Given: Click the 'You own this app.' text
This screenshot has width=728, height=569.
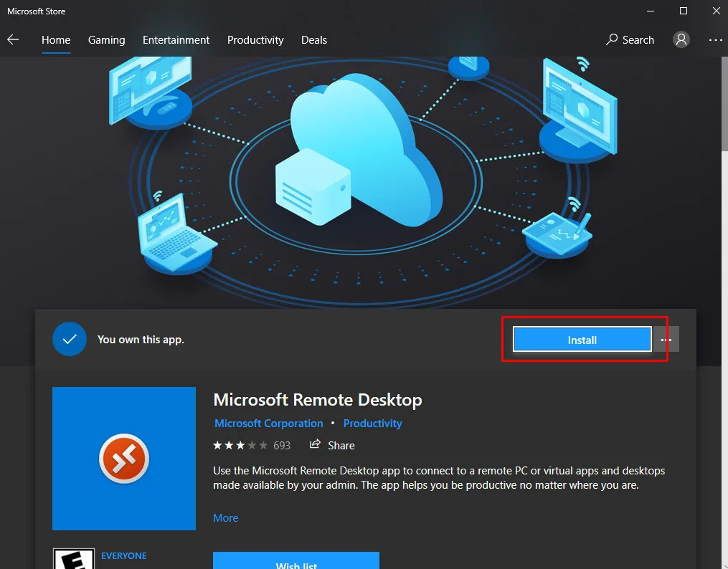Looking at the screenshot, I should click(141, 340).
